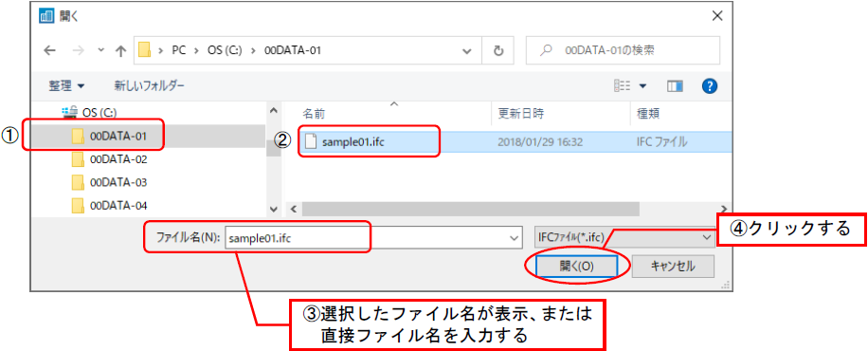Go back with the left arrow icon
Viewport: 868px width, 351px height.
coord(50,50)
